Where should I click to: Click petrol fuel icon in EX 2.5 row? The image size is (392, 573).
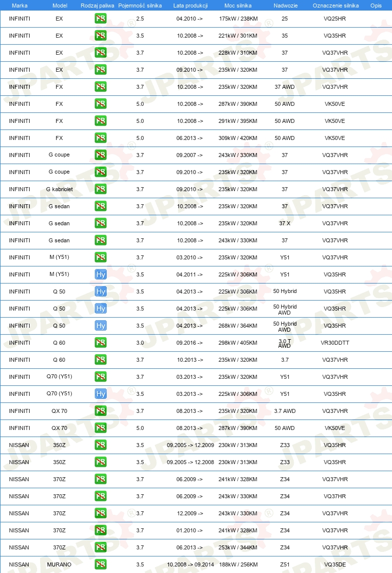[100, 18]
